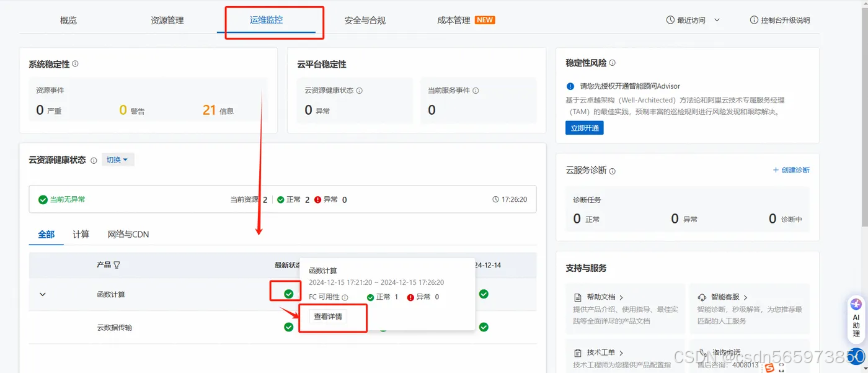Click the 立即开通 button

coord(585,128)
